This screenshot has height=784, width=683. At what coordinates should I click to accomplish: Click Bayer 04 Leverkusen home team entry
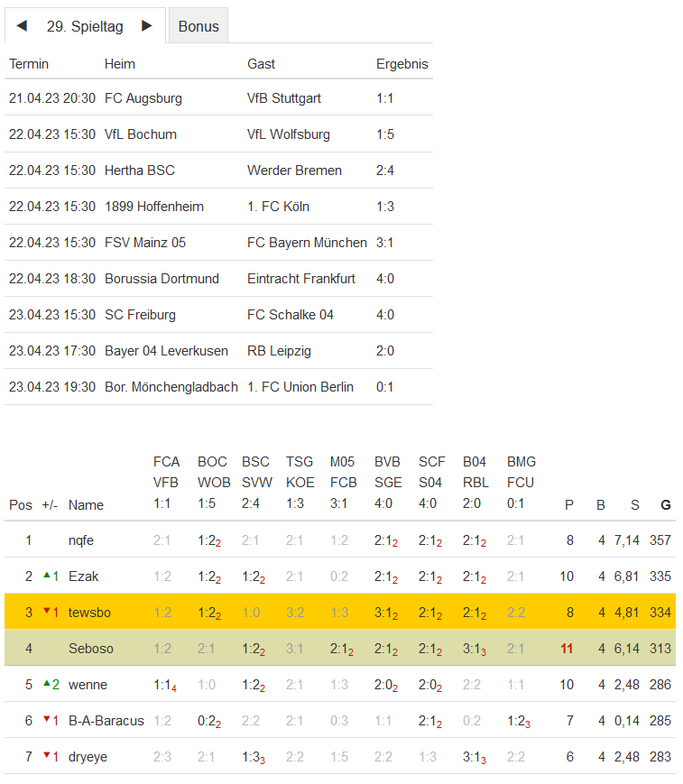click(x=166, y=351)
